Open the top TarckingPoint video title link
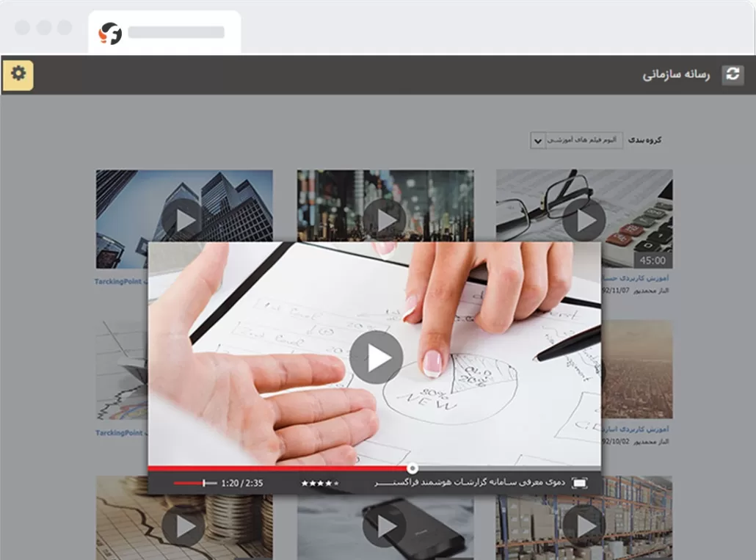 [120, 281]
